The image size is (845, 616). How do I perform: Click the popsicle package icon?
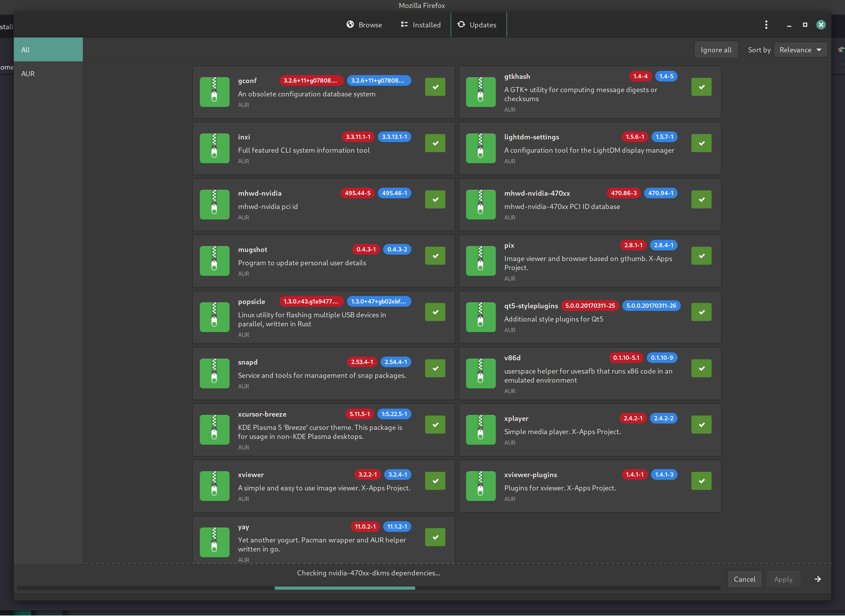coord(214,317)
